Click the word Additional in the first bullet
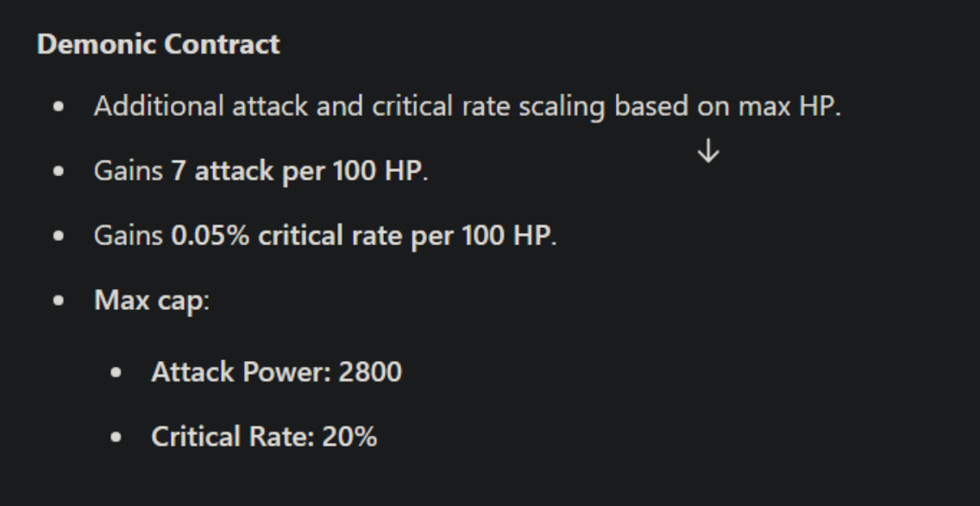980x506 pixels. pos(159,105)
